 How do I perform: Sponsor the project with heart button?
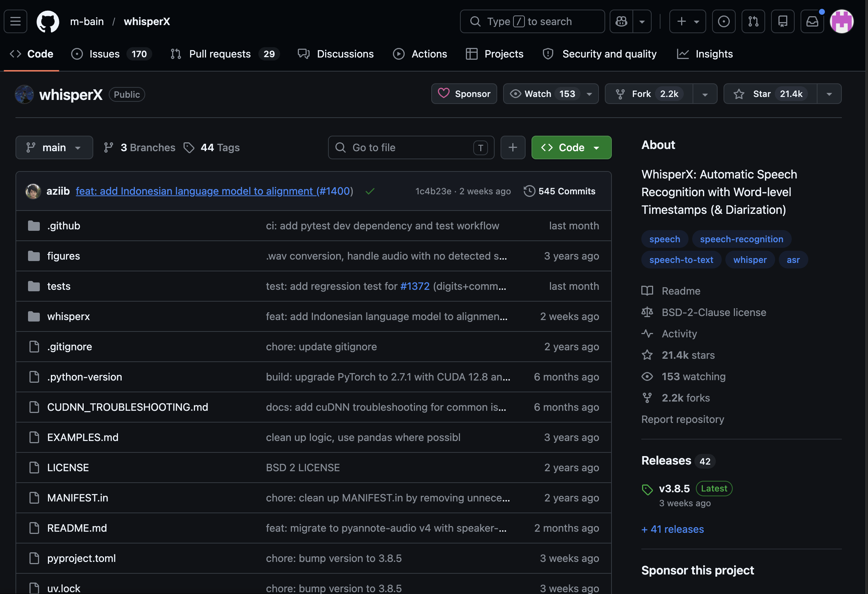[x=464, y=94]
